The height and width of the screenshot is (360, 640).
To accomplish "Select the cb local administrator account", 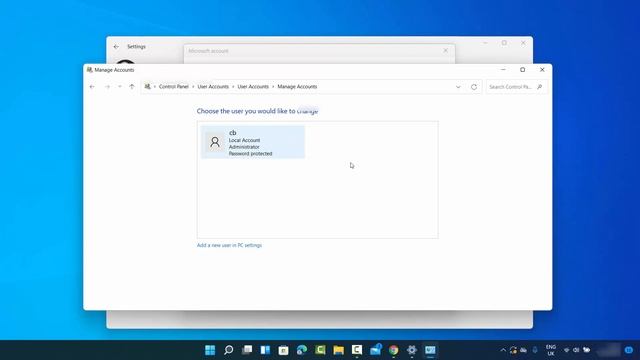I will (x=253, y=142).
